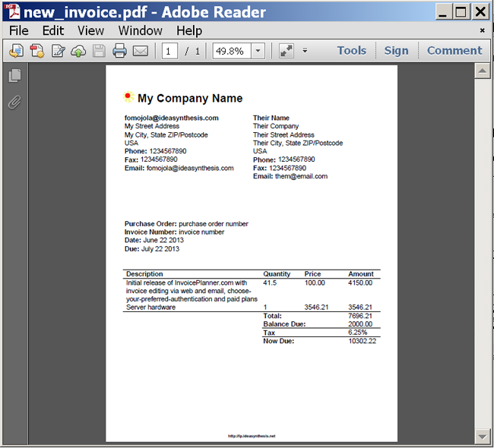Click the edit document pencil icon
The image size is (494, 448).
point(58,51)
